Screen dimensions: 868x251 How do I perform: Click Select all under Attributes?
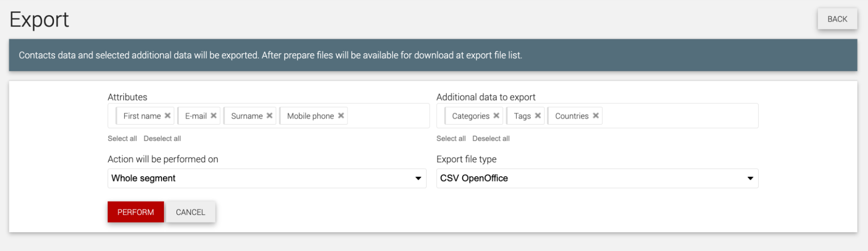click(x=122, y=139)
